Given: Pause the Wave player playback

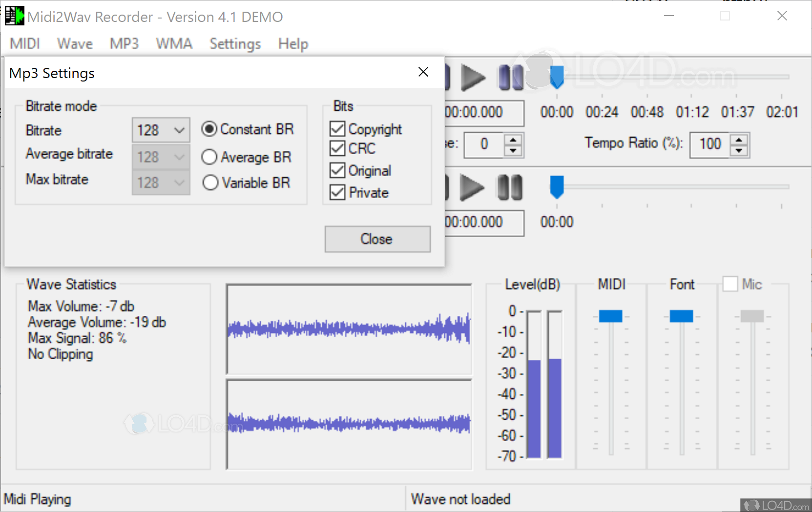Looking at the screenshot, I should (509, 187).
